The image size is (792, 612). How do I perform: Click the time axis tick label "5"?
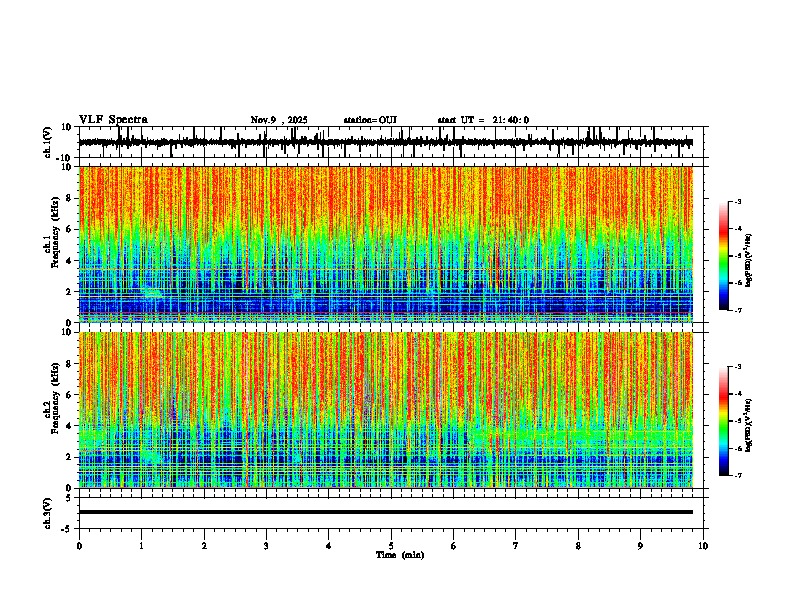click(x=391, y=546)
